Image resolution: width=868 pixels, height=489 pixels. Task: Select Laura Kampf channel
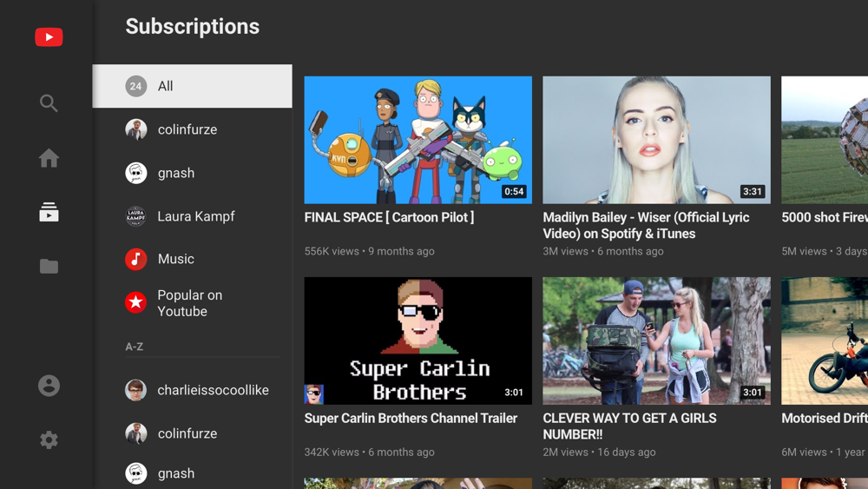(x=192, y=216)
